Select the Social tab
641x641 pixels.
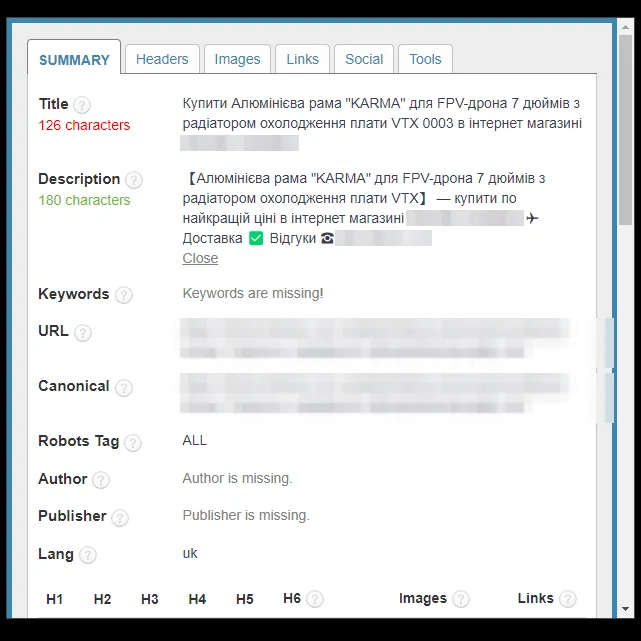[x=364, y=59]
